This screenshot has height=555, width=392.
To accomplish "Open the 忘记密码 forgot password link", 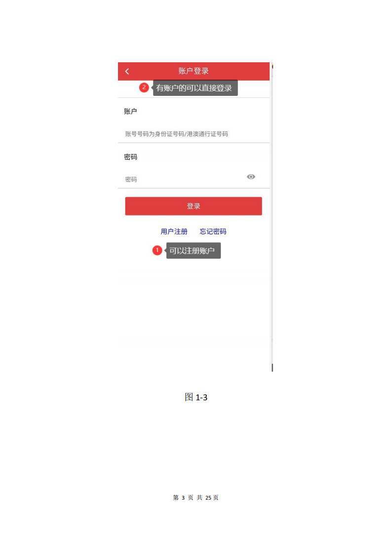I will click(x=213, y=231).
